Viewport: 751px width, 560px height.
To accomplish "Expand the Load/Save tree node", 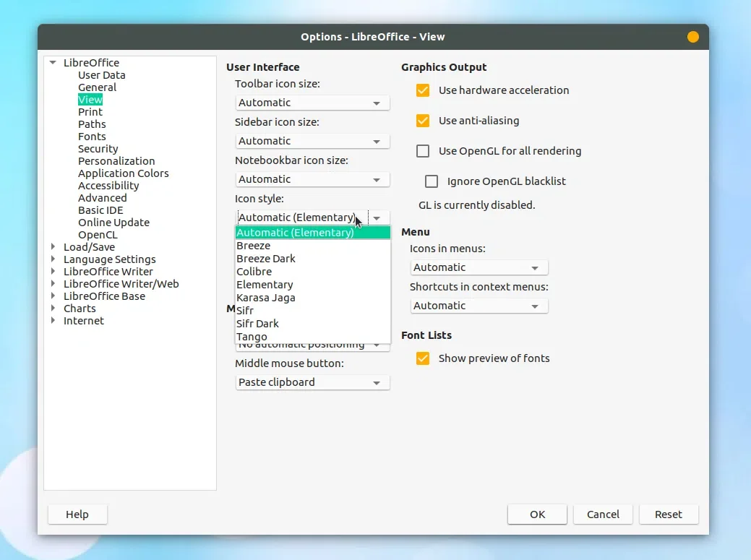I will click(53, 247).
